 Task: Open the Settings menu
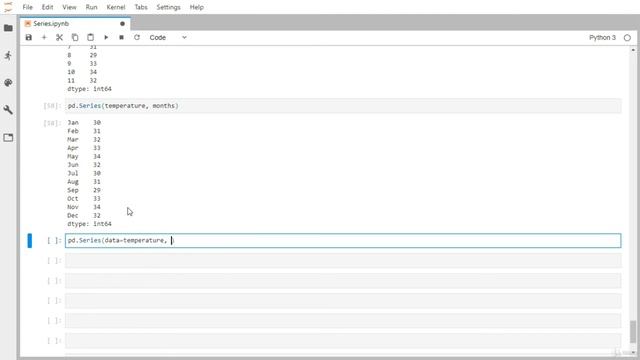click(x=168, y=7)
